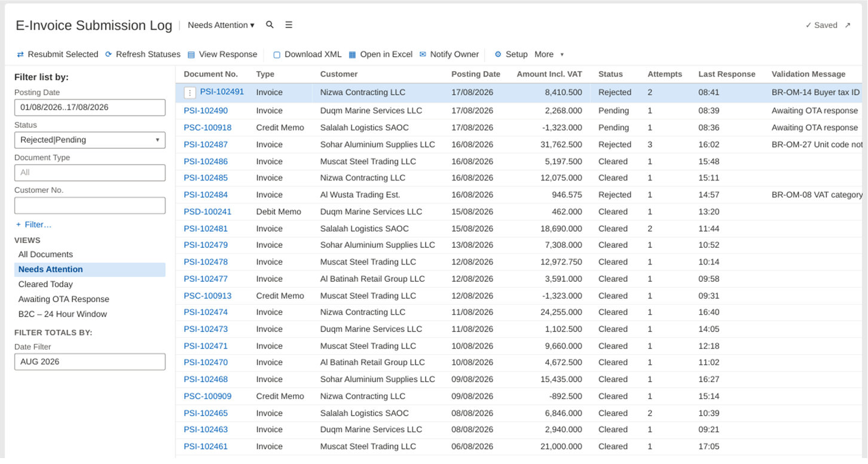Click the BR-OM-27 Unit code validation message
This screenshot has height=464, width=868.
pos(817,145)
